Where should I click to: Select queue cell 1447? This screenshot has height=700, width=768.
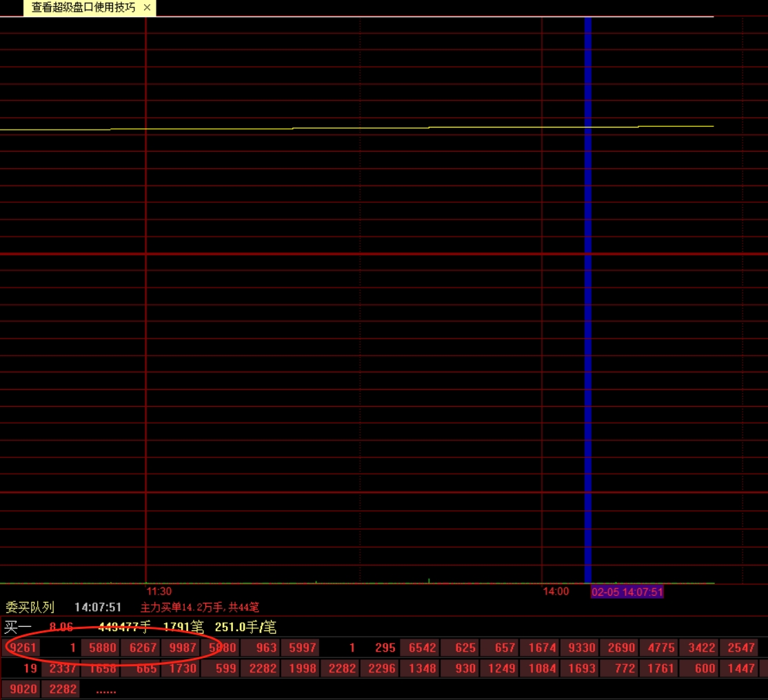point(739,668)
